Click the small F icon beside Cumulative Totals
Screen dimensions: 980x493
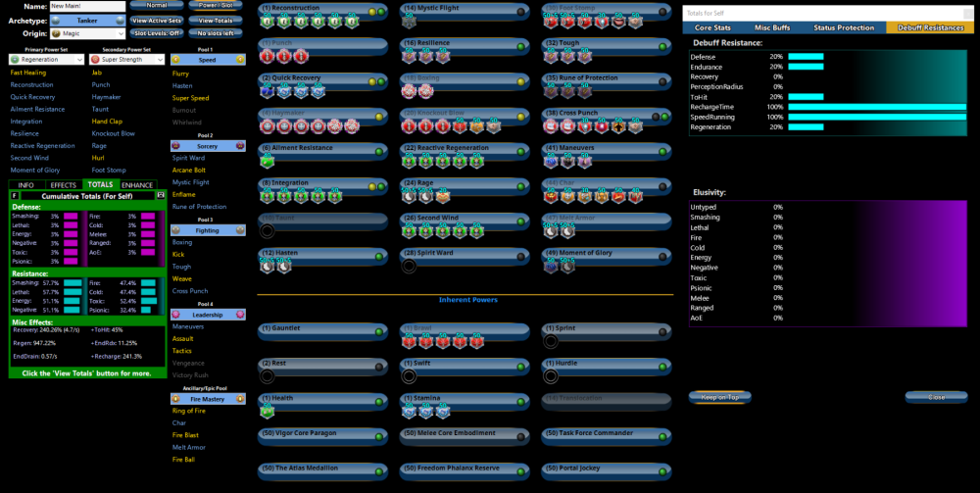(14, 195)
